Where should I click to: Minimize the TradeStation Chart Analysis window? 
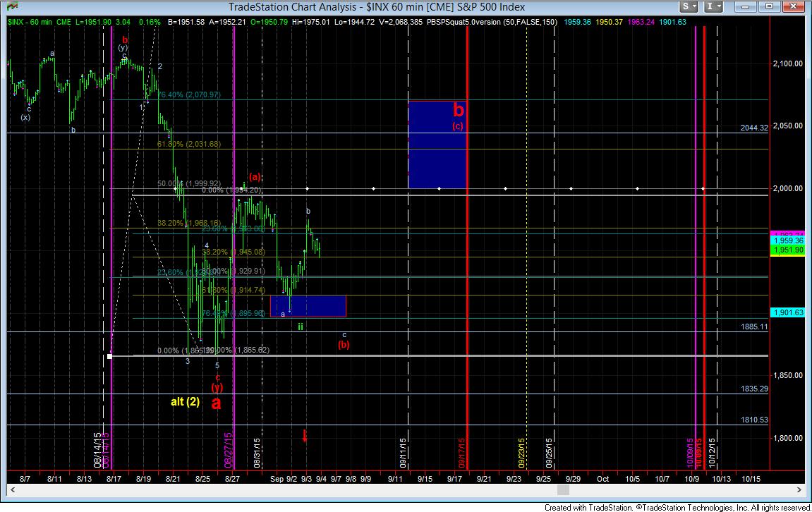tap(746, 7)
